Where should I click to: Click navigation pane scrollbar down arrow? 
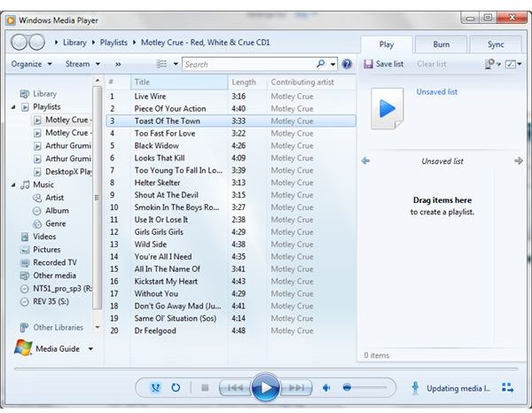click(98, 328)
